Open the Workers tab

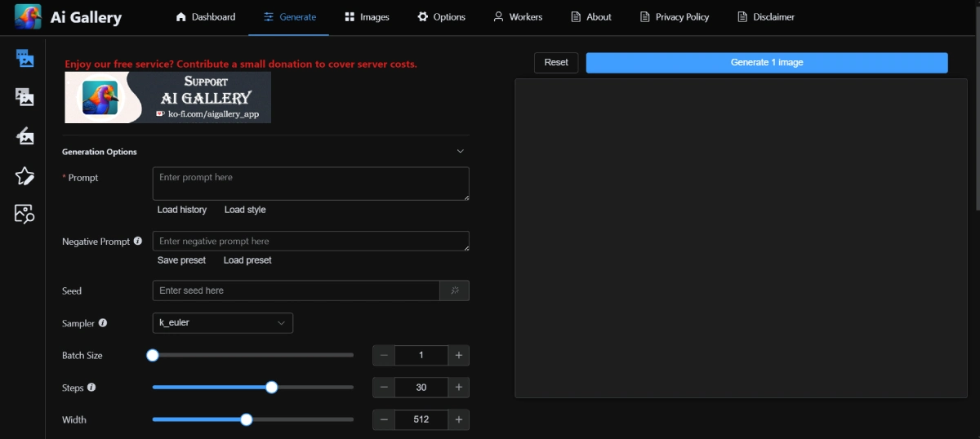(x=517, y=17)
